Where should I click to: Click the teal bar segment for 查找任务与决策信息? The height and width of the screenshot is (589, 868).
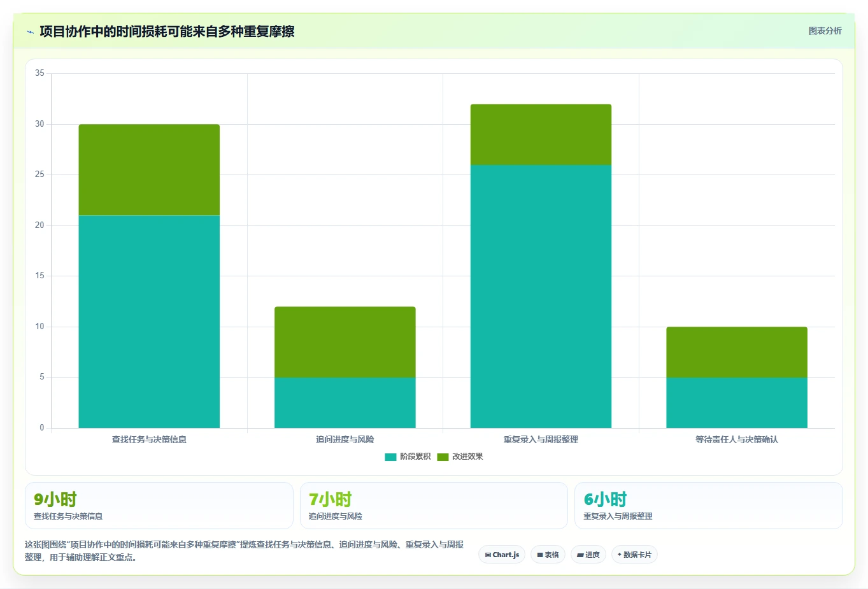point(149,322)
